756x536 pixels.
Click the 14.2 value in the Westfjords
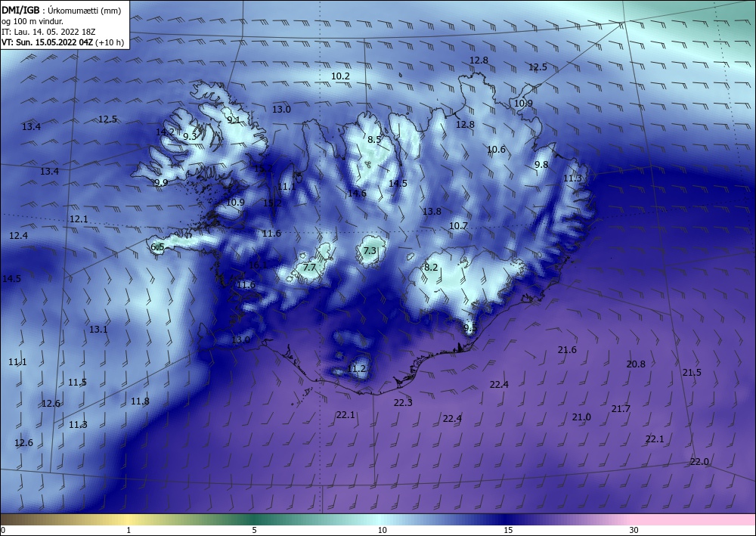(x=166, y=132)
